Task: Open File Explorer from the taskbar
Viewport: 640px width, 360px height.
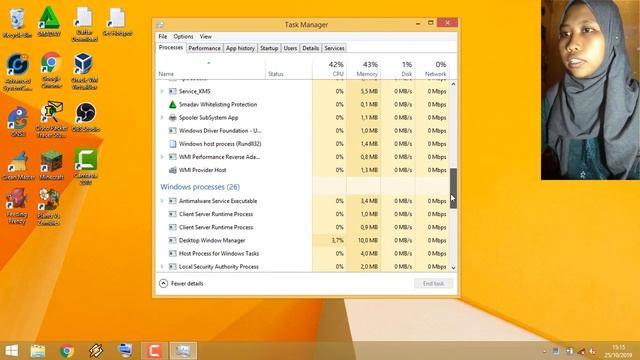Action: pos(38,351)
